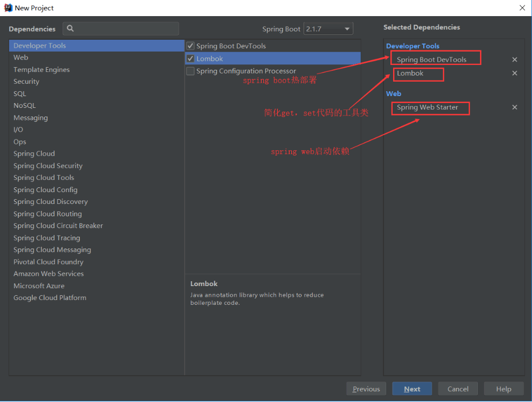Select the Web category
This screenshot has width=532, height=402.
tap(97, 57)
